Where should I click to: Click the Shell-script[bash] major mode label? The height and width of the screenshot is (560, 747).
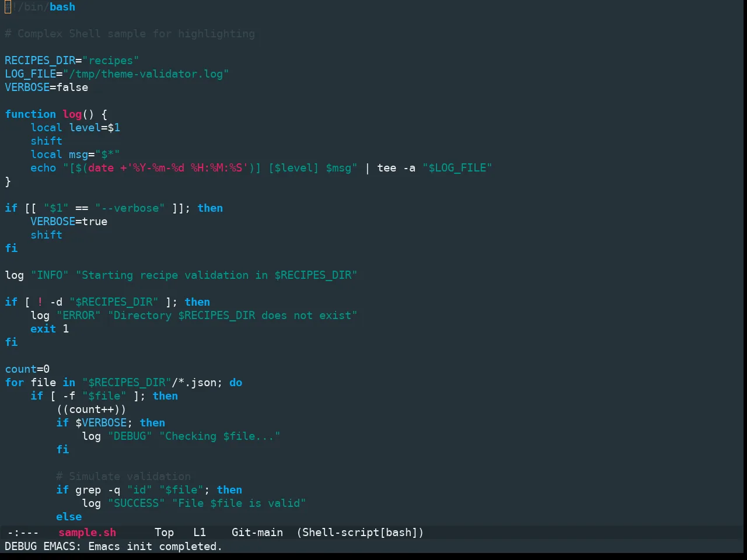(360, 533)
